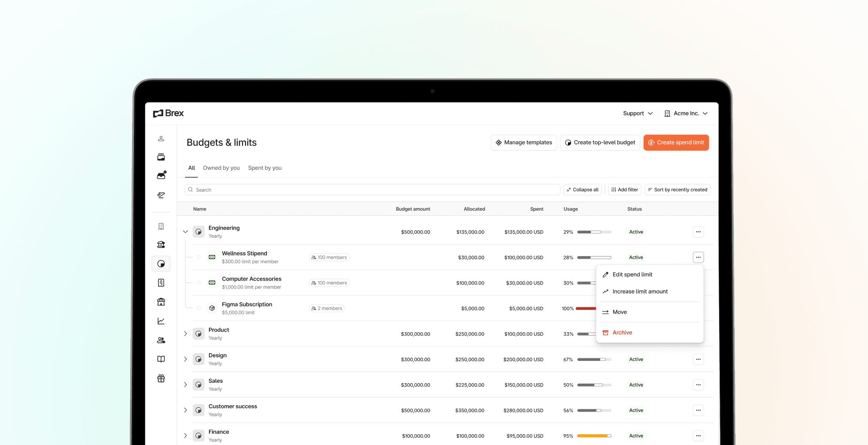This screenshot has width=868, height=445.
Task: Open the book icon in sidebar
Action: (161, 359)
